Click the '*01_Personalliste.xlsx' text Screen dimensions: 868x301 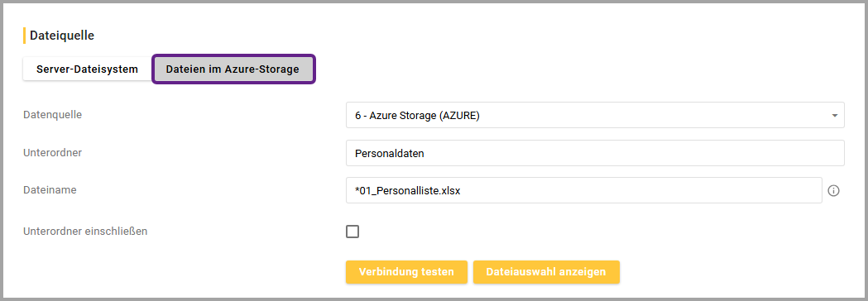pos(408,191)
